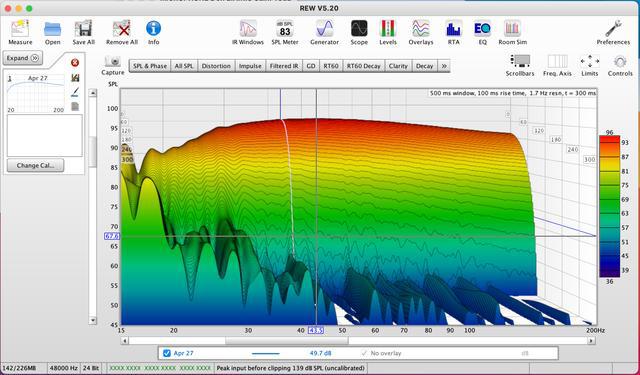Open IR Windows settings
Screen dimensions: 640x375
[248, 32]
